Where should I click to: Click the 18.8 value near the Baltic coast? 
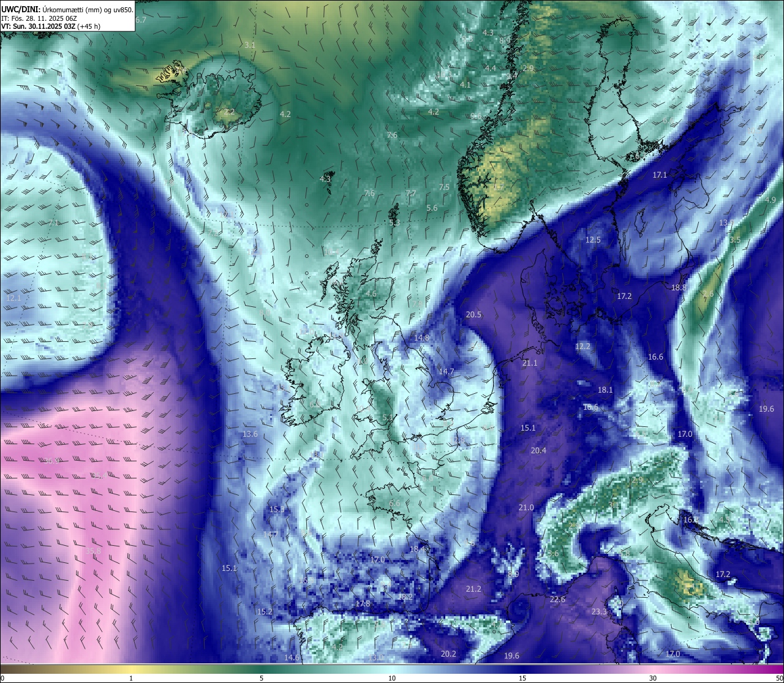coord(679,288)
